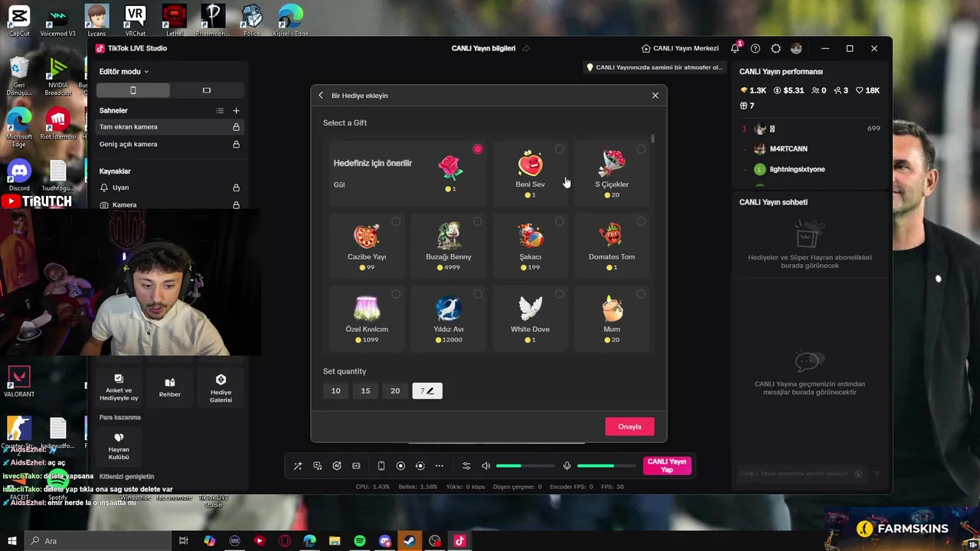Open Anket ve Hediyeyle oy

119,387
